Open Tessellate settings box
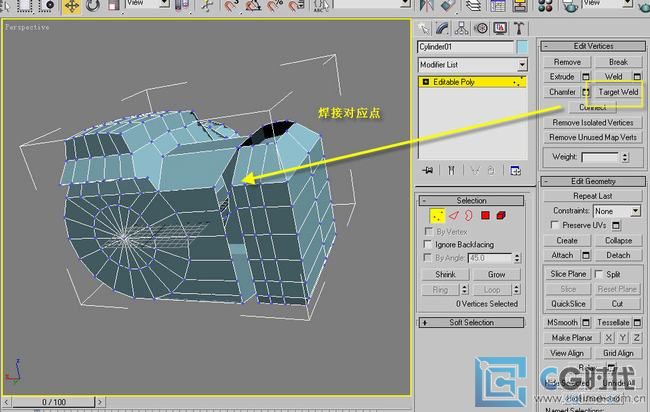The height and width of the screenshot is (412, 650). 637,322
